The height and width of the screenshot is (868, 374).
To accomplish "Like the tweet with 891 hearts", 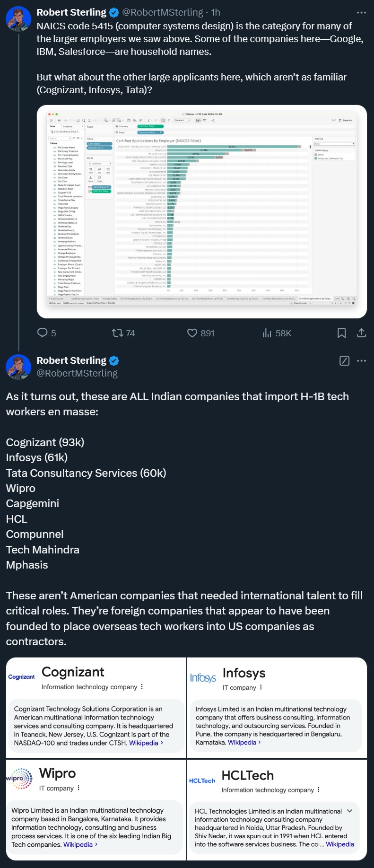I will [x=192, y=333].
